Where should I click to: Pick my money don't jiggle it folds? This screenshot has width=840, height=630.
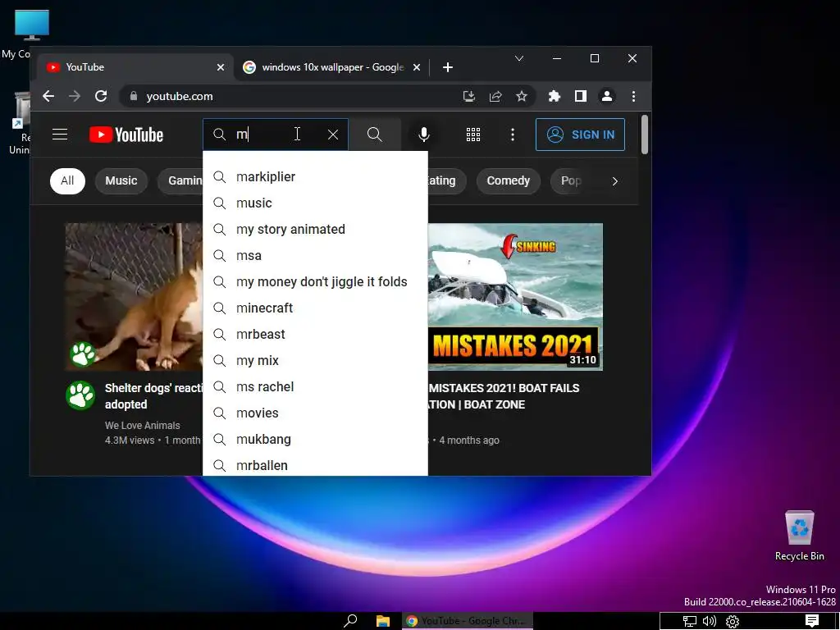[x=316, y=282]
